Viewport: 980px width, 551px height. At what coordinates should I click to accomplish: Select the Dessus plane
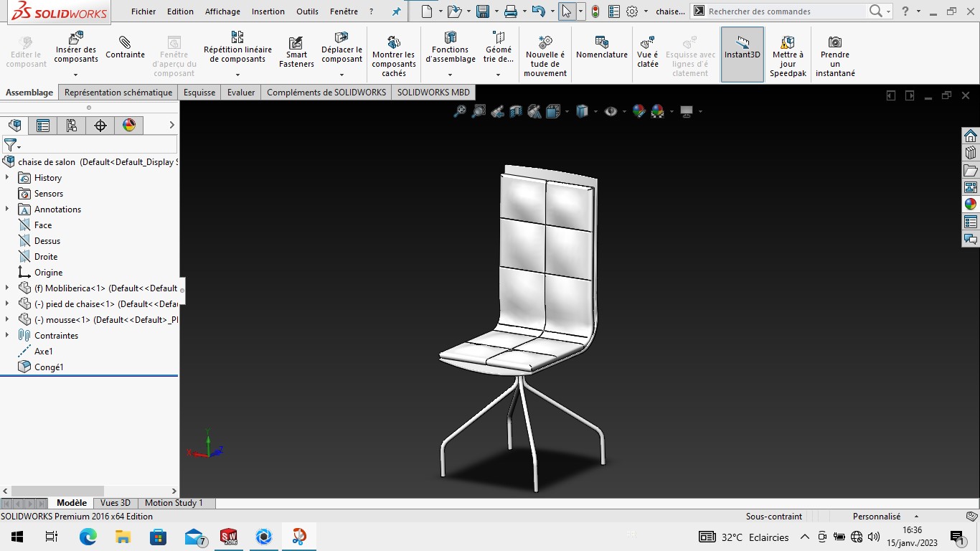coord(47,241)
